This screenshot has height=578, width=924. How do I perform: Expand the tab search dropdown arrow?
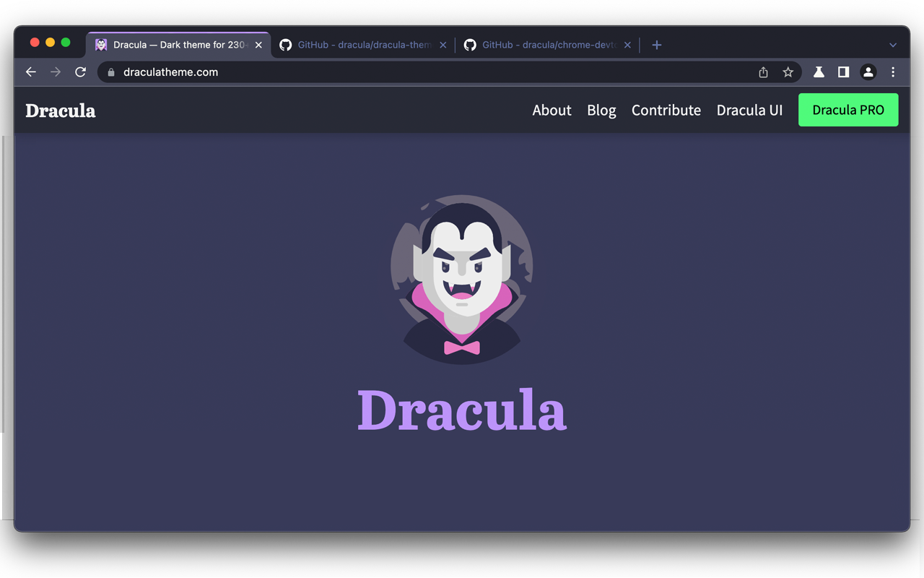tap(893, 45)
